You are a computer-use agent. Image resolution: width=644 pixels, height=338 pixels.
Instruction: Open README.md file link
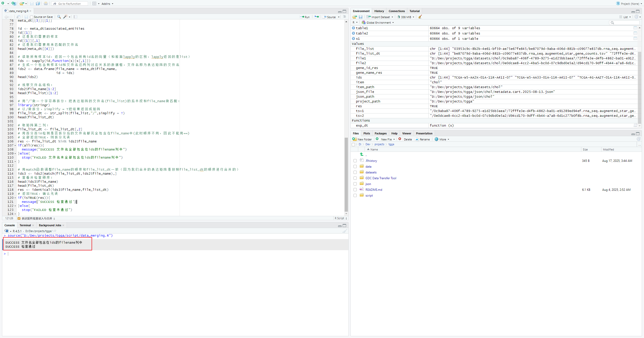(x=374, y=190)
